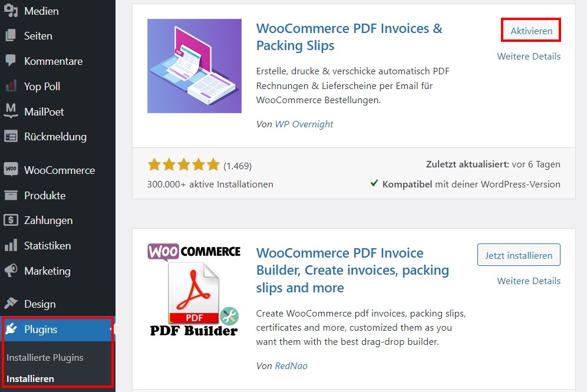The width and height of the screenshot is (587, 392).
Task: Click the Statistiken chart bars icon
Action: 11,245
